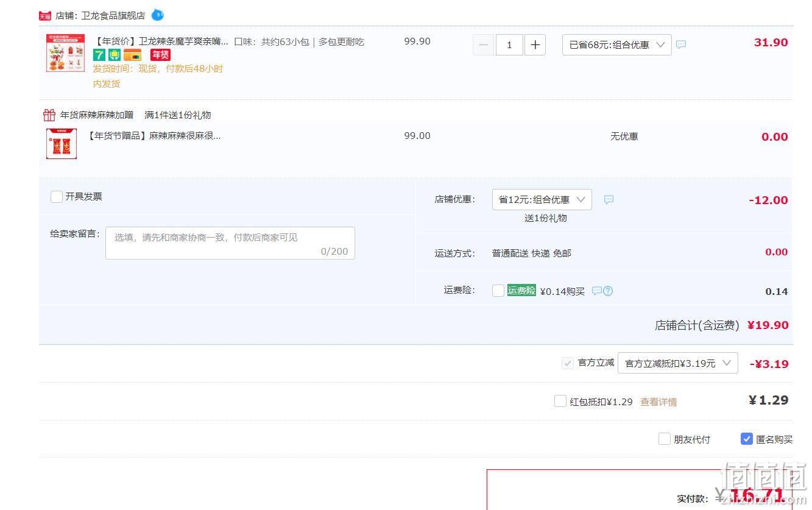Click the shipping insurance comment bubble icon

coord(597,291)
